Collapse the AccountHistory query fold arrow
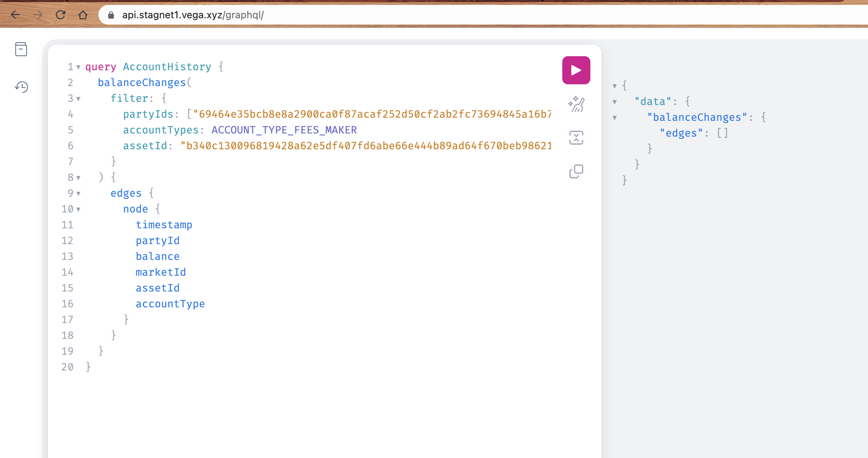868x458 pixels. (x=78, y=67)
